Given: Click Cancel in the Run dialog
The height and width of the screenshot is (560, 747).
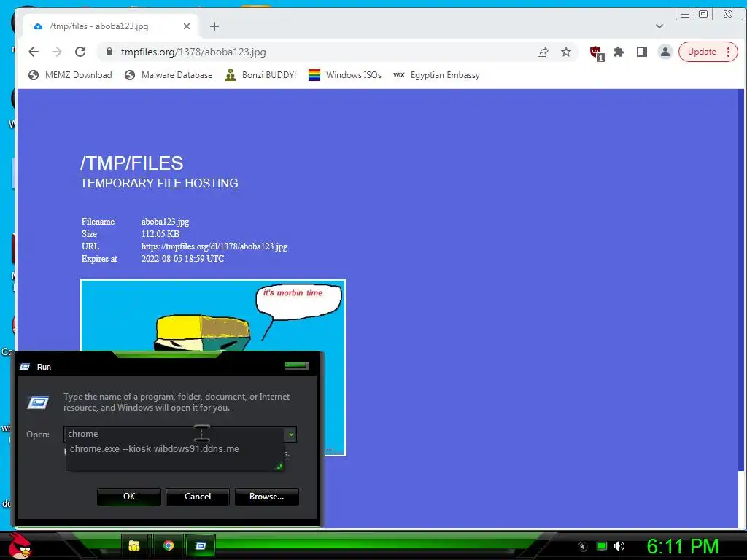Looking at the screenshot, I should (198, 496).
